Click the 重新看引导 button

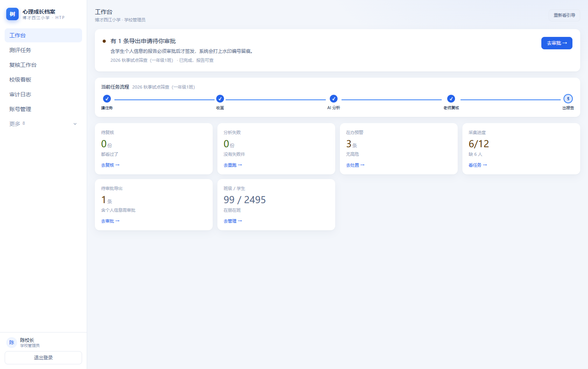[564, 15]
